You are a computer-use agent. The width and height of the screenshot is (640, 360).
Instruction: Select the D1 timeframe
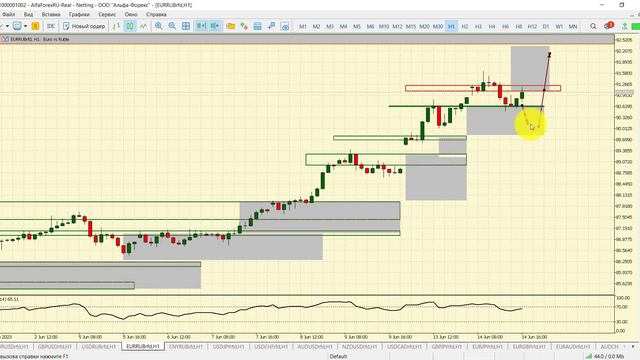[x=546, y=26]
